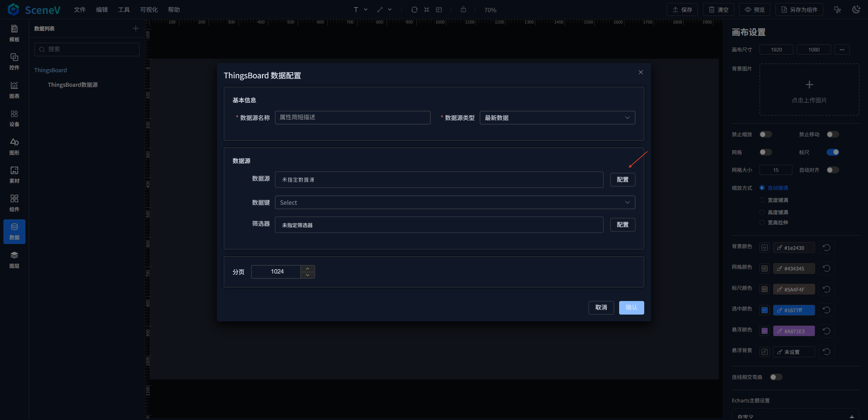
Task: Open the 网格颜色 swatch dropdown box
Action: coord(765,268)
